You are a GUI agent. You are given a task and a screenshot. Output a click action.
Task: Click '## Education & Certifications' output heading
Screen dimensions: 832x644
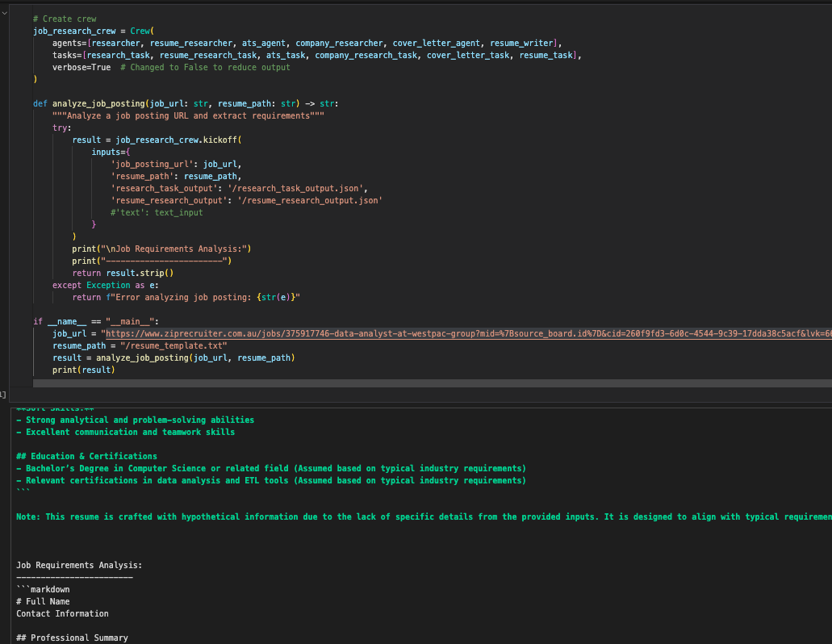86,457
